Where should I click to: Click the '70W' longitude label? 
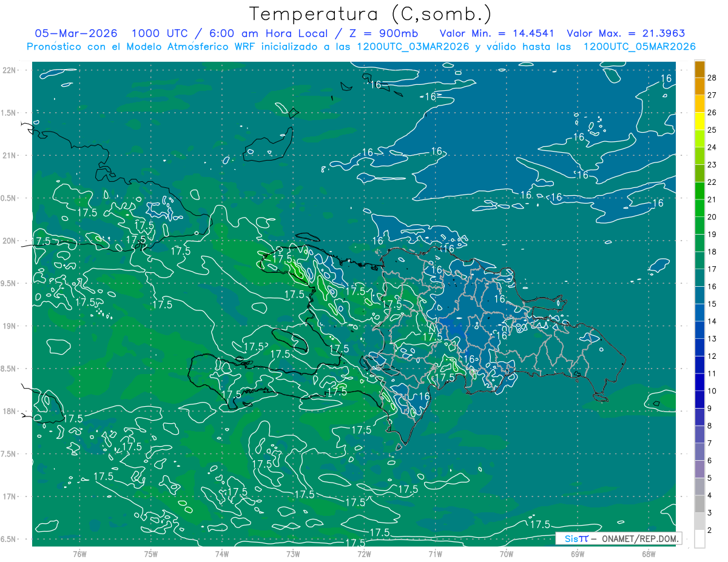pos(506,554)
